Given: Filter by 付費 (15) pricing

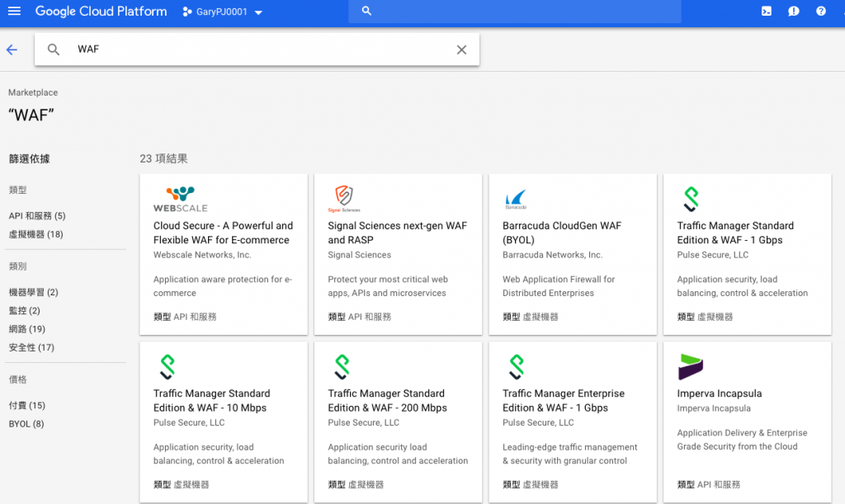Looking at the screenshot, I should point(26,406).
